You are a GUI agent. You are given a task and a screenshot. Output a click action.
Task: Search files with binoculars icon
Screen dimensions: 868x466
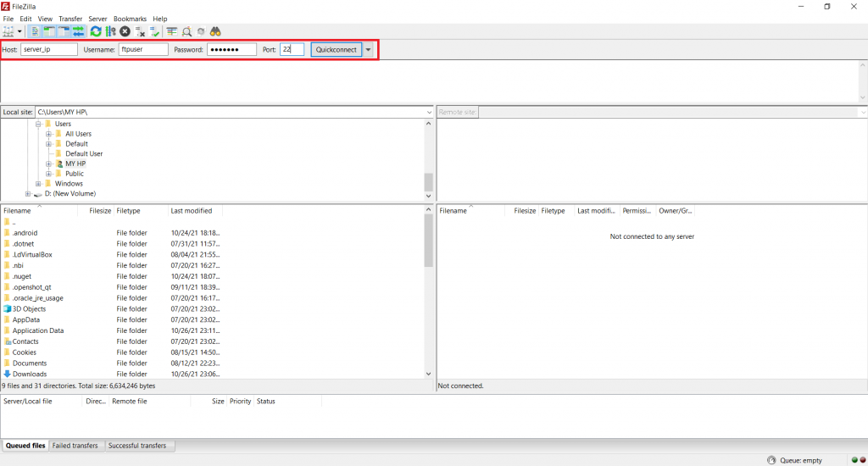tap(215, 31)
